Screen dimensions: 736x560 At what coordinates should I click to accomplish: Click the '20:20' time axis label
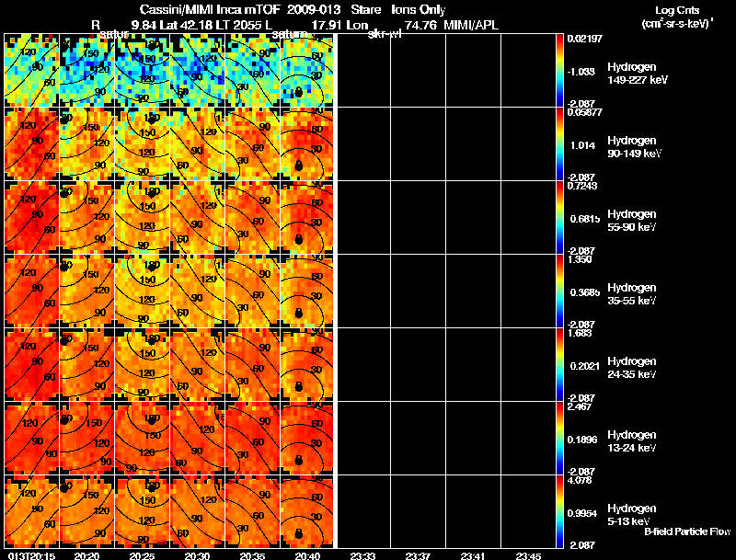[x=86, y=556]
